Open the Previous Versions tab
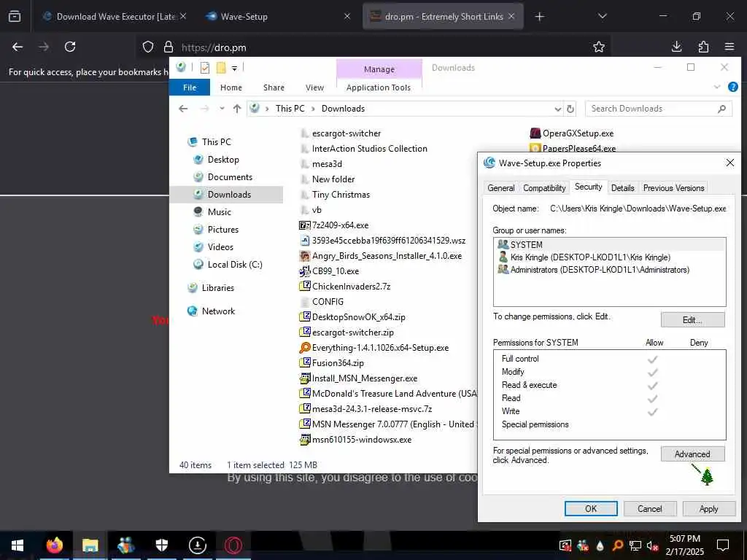 (x=673, y=187)
